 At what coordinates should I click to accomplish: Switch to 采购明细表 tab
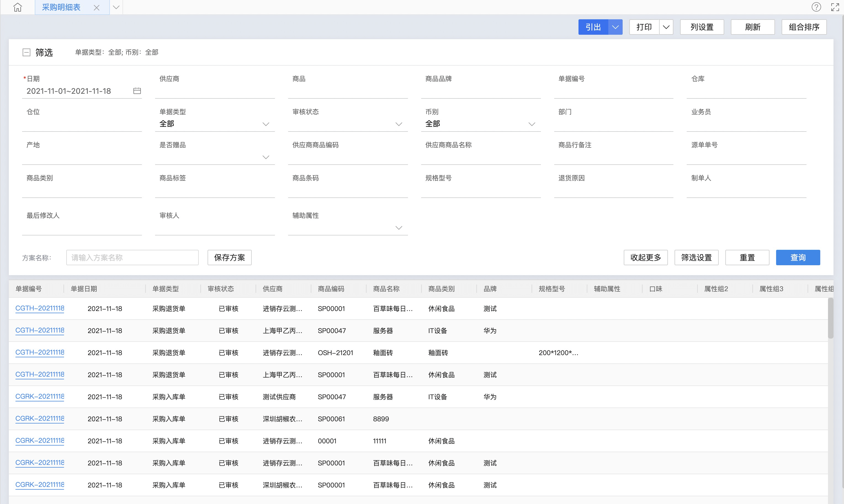click(61, 7)
